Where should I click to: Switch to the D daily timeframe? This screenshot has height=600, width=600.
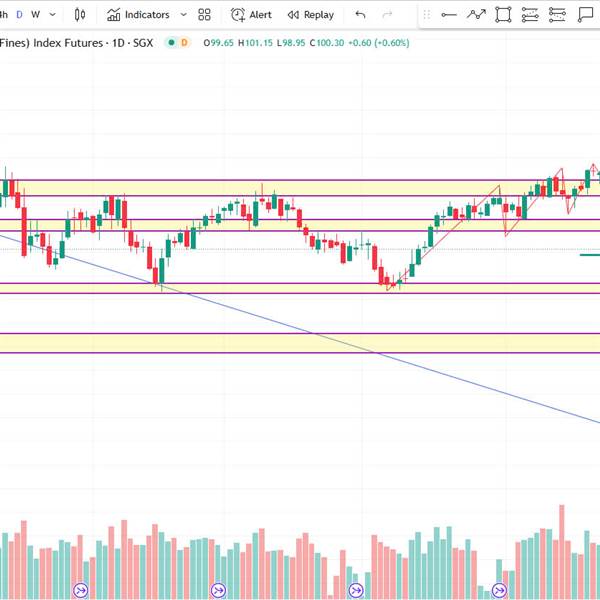click(x=20, y=15)
